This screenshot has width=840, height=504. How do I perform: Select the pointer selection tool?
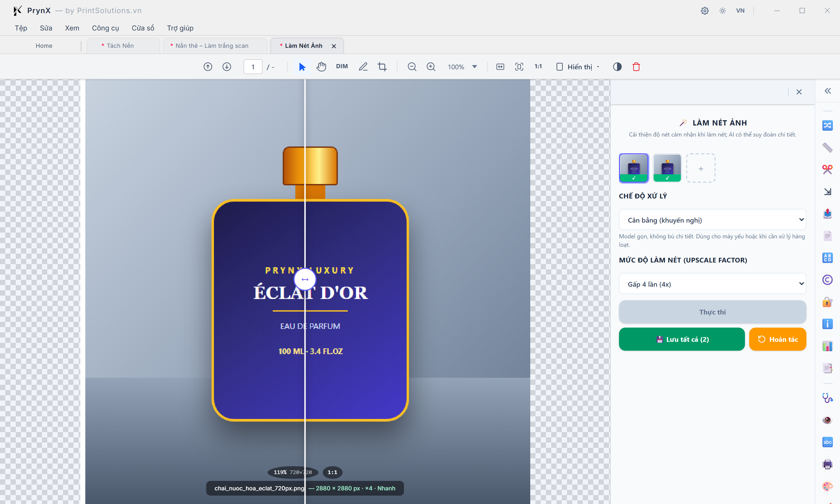(302, 67)
